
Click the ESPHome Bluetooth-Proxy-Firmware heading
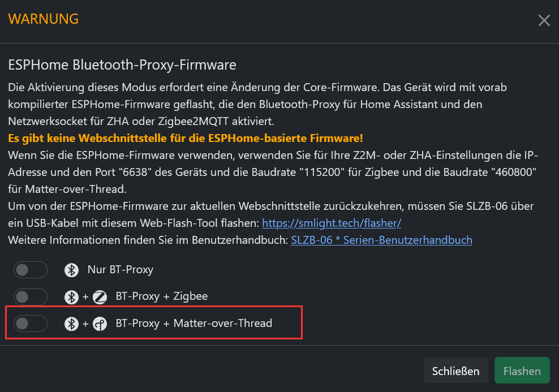[122, 65]
